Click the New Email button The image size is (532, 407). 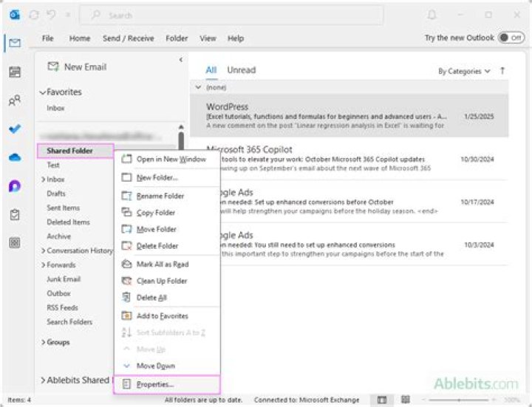77,66
